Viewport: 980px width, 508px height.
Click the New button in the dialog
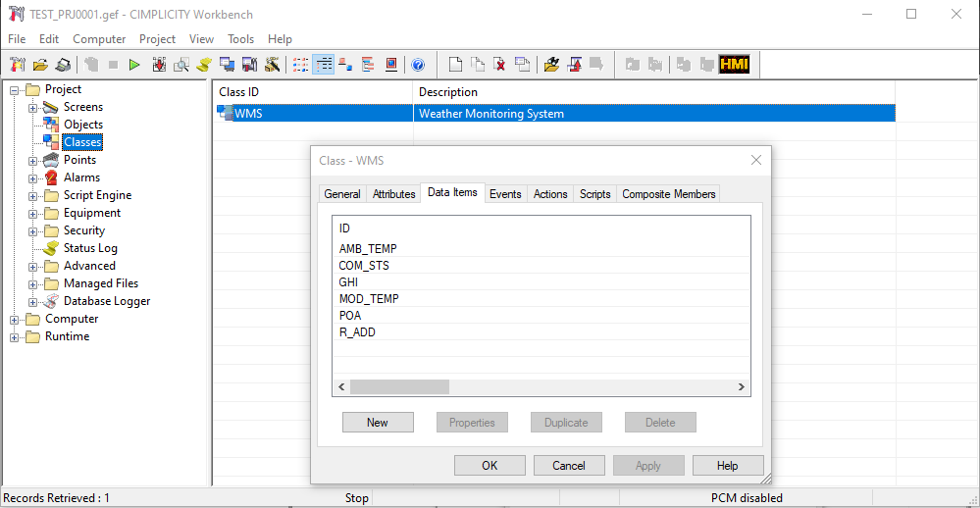point(378,423)
